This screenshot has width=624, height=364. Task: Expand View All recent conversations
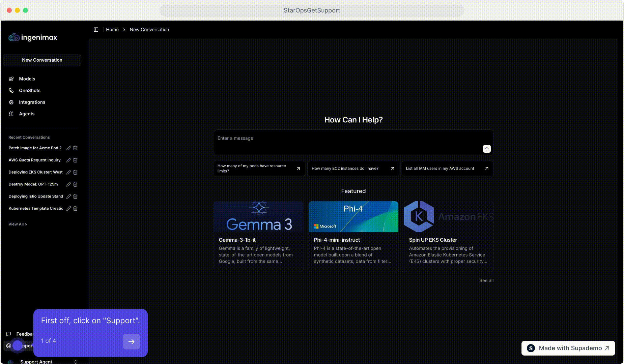(18, 224)
